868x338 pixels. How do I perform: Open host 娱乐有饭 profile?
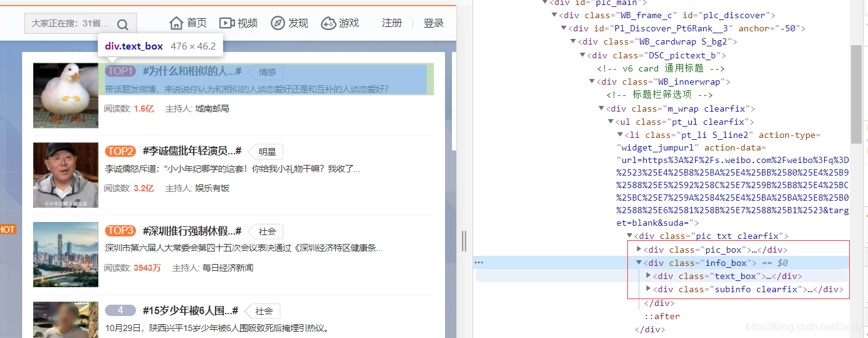(x=212, y=188)
